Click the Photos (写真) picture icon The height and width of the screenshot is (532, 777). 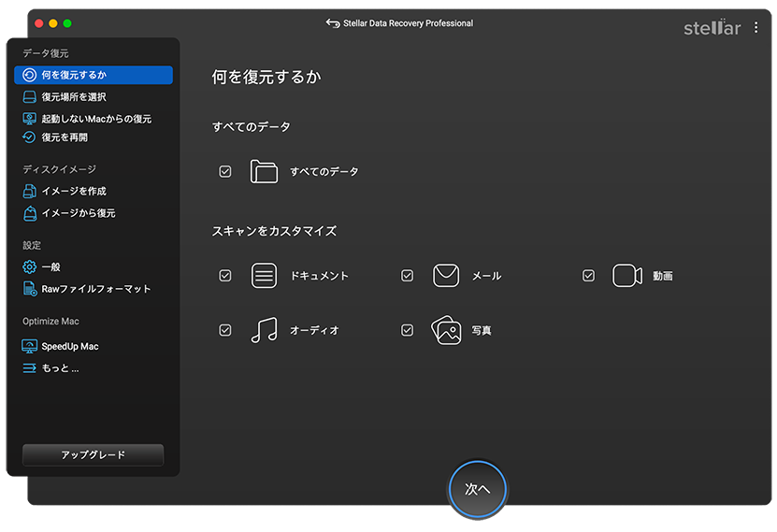tap(446, 330)
